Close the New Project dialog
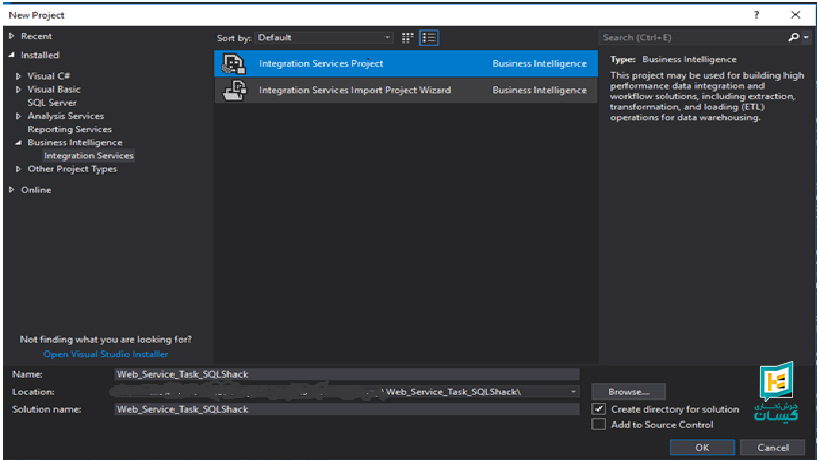The height and width of the screenshot is (460, 819). point(795,15)
